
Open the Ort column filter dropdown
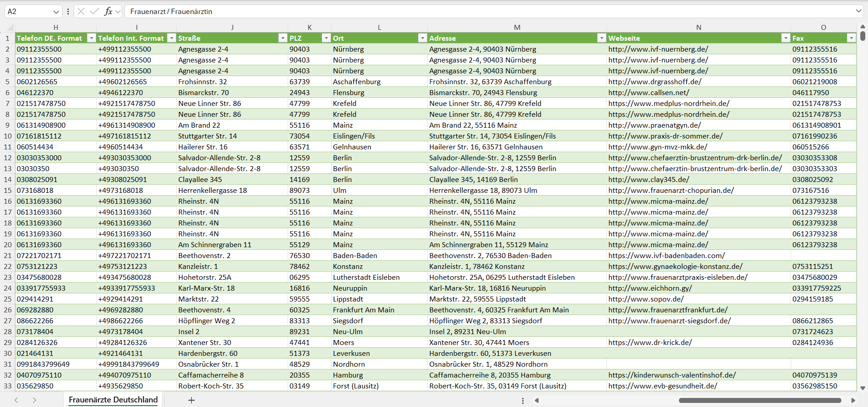click(x=422, y=38)
